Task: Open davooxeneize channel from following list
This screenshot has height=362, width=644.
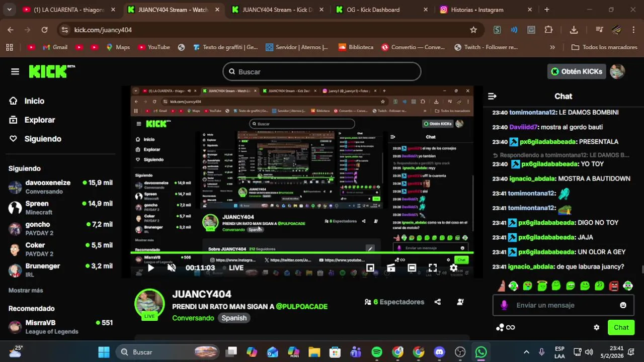Action: [x=60, y=187]
